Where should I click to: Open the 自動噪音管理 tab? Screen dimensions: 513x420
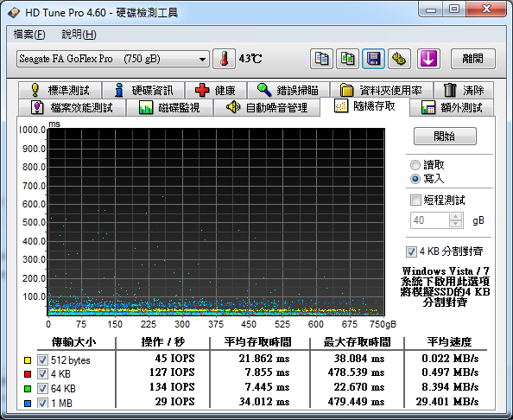(267, 107)
